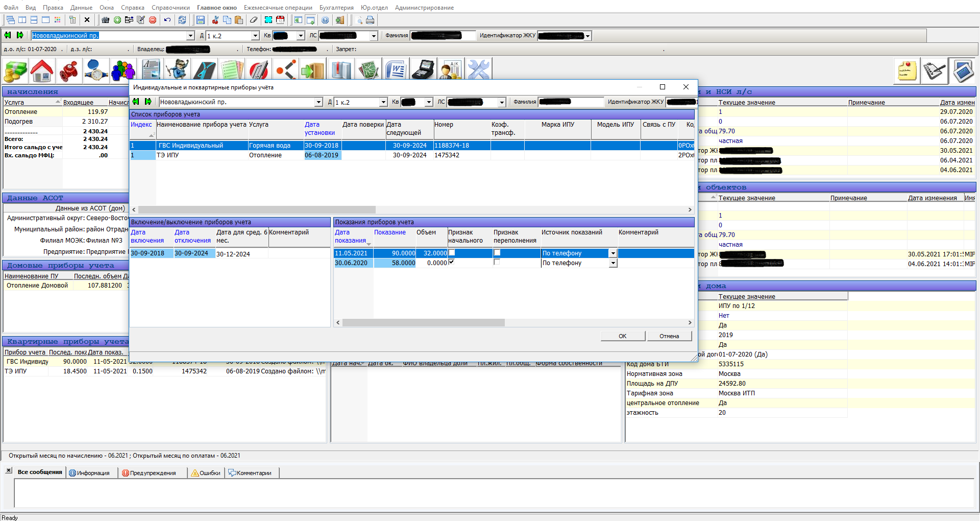The image size is (980, 521).
Task: Go to next record in main window
Action: [20, 35]
